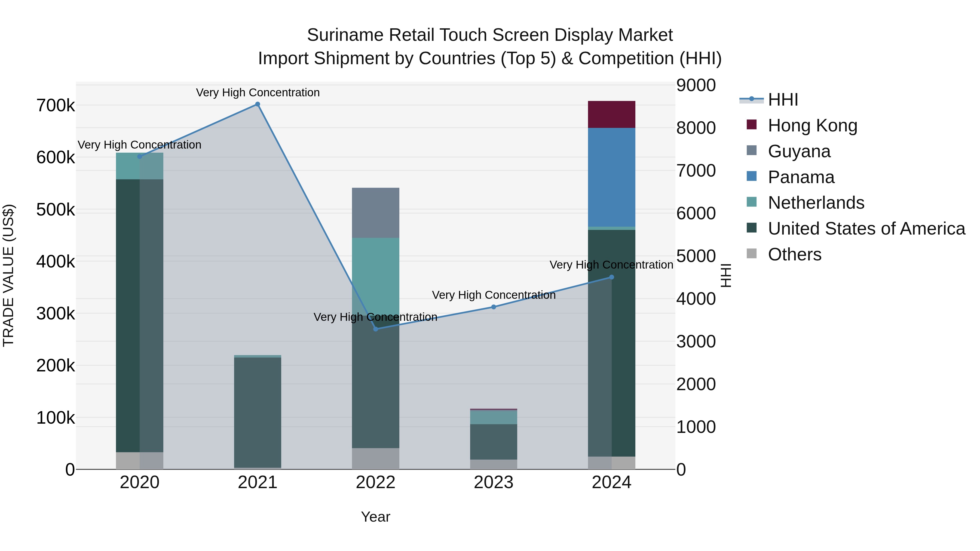This screenshot has height=551, width=980.
Task: Click the chart title Suriname Retail Touch Screen
Action: [x=490, y=35]
